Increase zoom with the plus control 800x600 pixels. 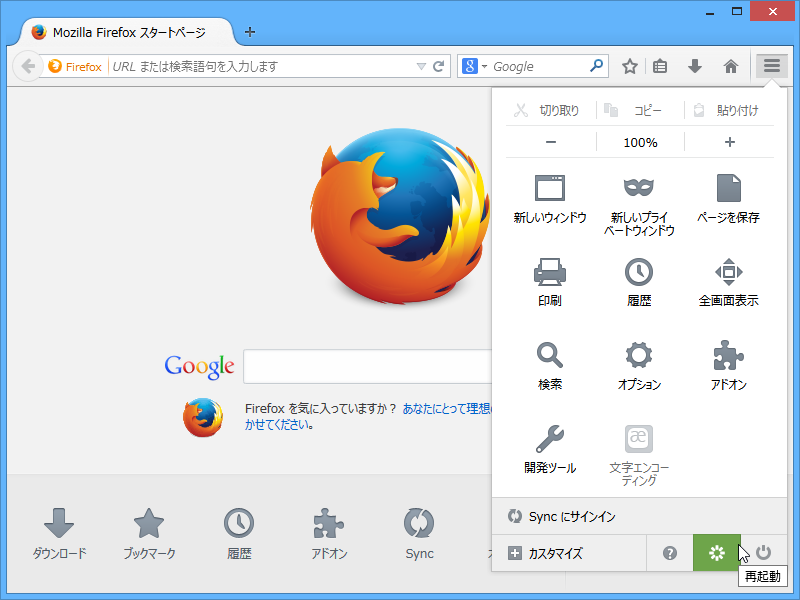728,142
